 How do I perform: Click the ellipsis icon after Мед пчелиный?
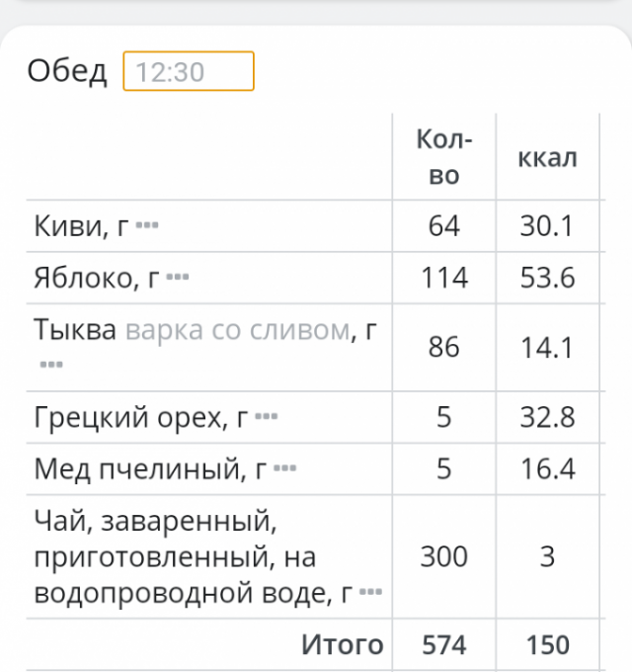(285, 467)
